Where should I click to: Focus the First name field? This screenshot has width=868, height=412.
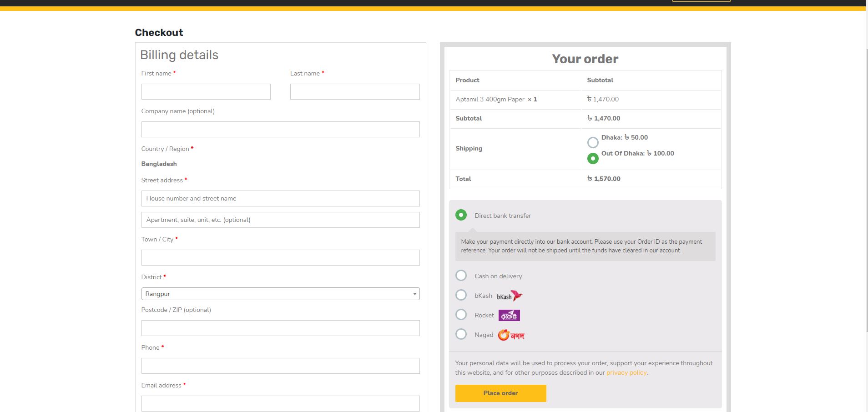point(206,91)
